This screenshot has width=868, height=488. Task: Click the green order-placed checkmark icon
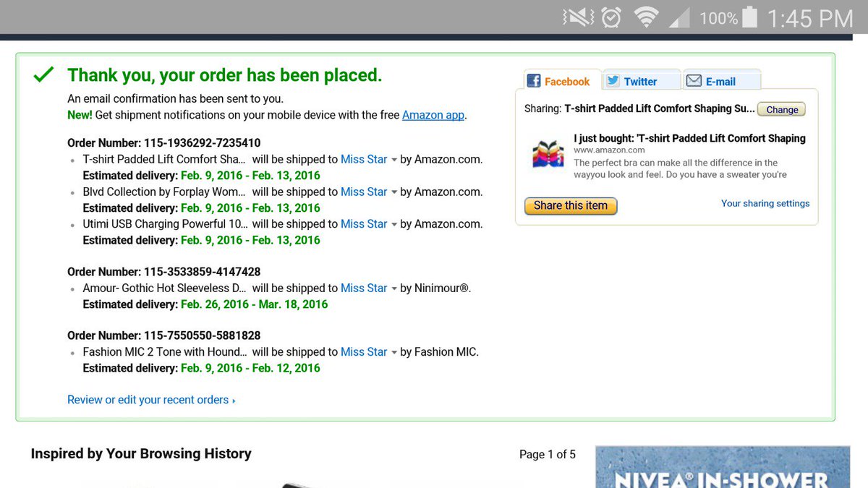pos(44,74)
